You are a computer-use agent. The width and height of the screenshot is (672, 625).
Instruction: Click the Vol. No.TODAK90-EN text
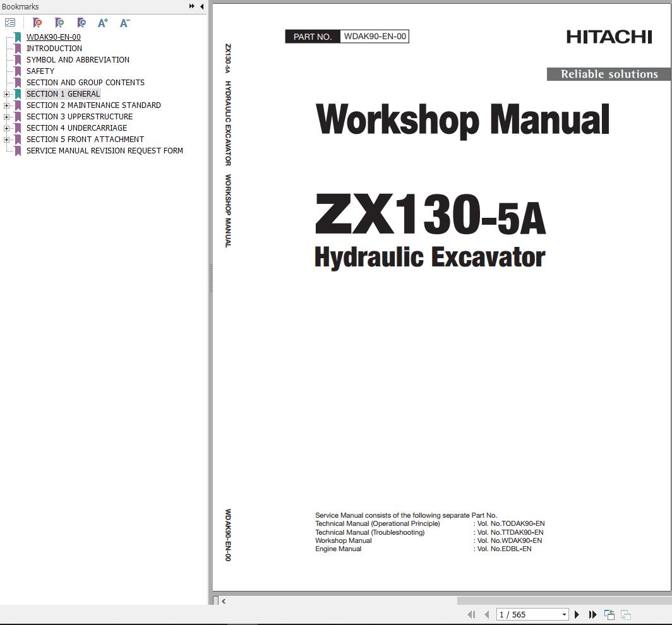tap(511, 523)
